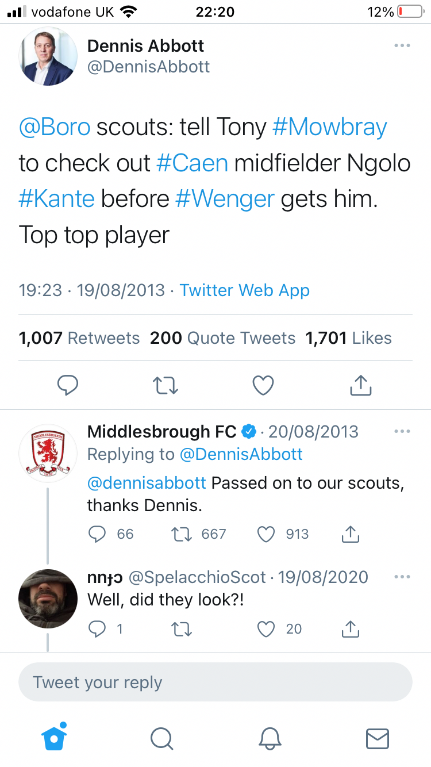Reply to Dennis Abbott's main tweet
Viewport: 431px width, 767px height.
click(68, 385)
